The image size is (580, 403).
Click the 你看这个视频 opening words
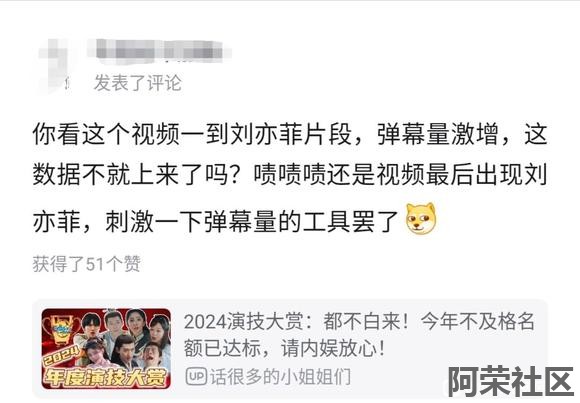click(x=106, y=134)
